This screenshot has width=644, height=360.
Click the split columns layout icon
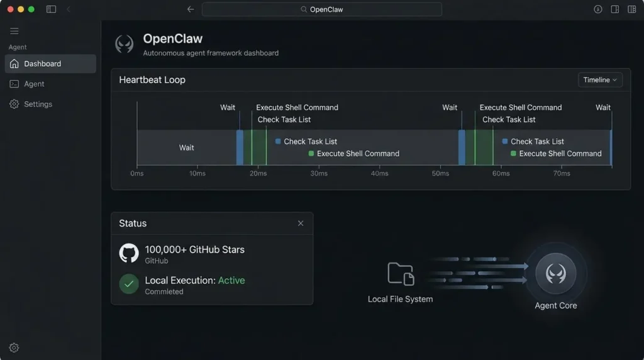631,9
